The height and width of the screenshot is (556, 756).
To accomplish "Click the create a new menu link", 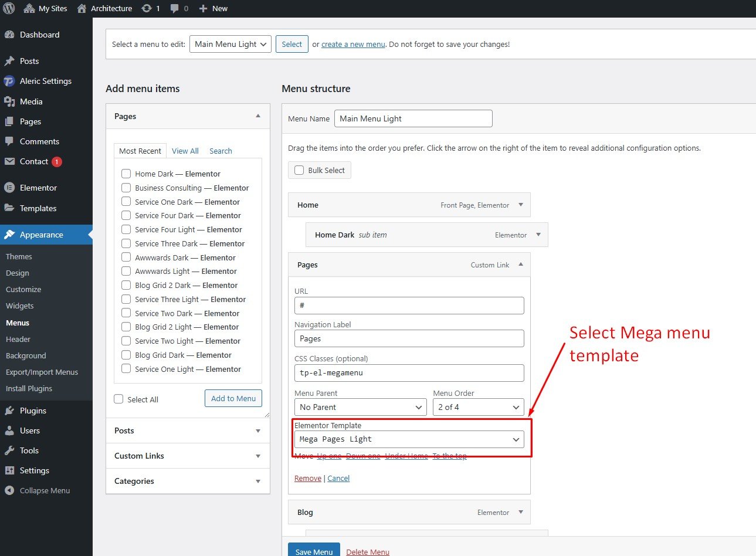I will click(353, 44).
